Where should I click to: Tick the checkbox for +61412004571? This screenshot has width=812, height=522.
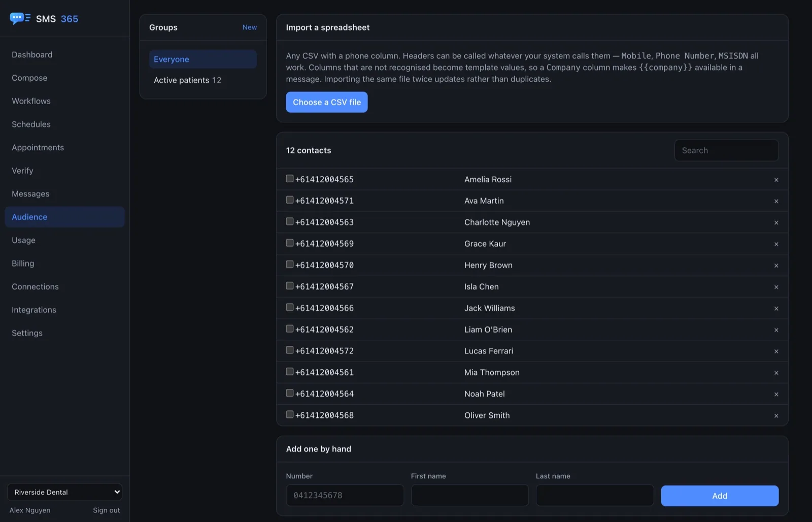[290, 200]
